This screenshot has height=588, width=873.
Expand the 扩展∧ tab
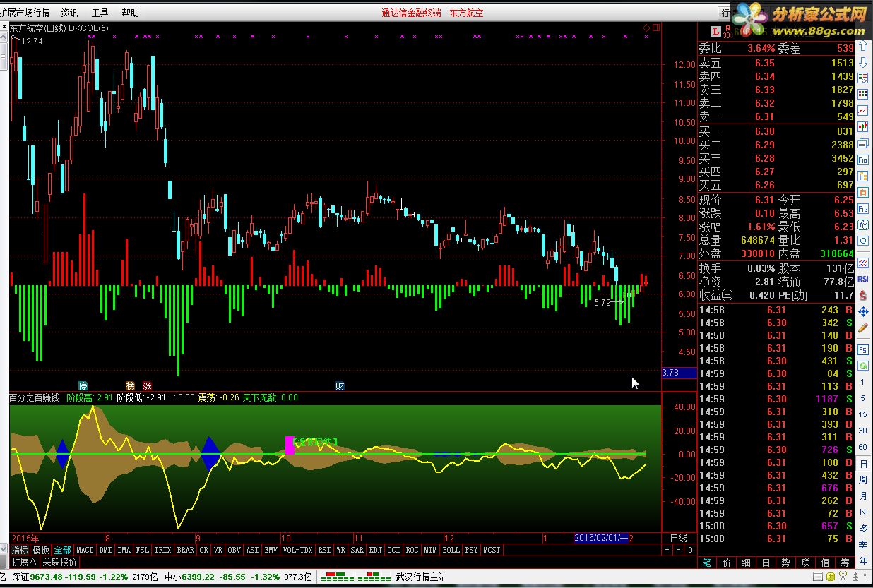tap(24, 563)
